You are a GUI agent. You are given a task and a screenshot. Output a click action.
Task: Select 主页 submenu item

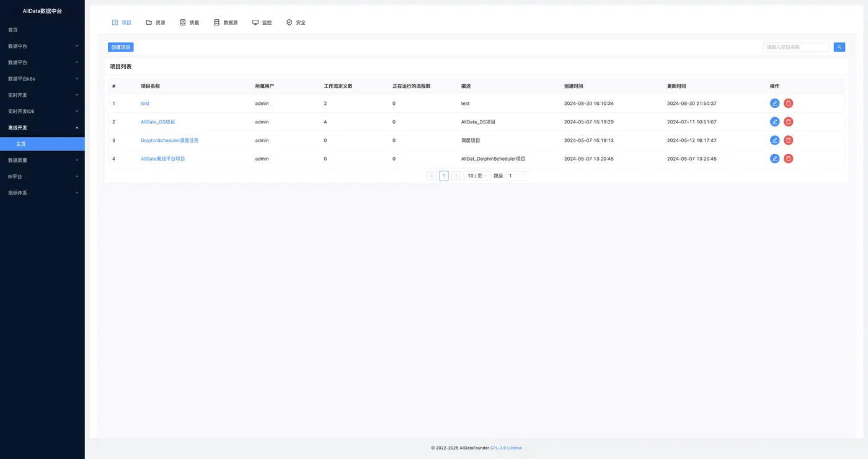[x=42, y=144]
